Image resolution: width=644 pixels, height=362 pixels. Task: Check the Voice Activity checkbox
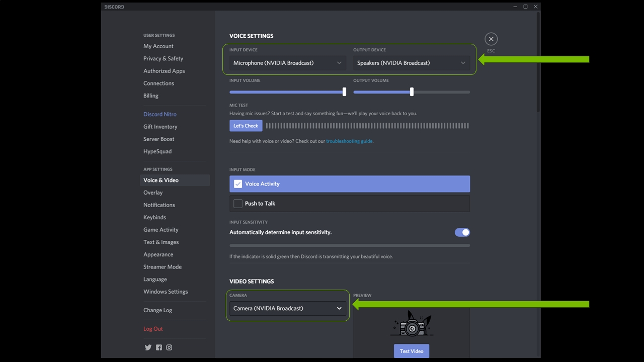click(x=238, y=184)
